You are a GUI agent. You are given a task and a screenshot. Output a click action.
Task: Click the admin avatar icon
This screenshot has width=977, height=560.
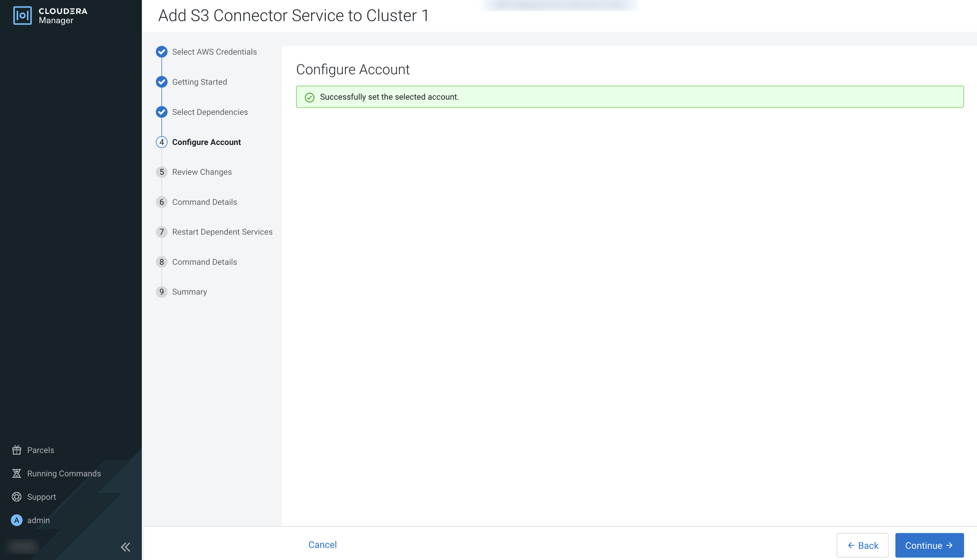click(x=17, y=520)
